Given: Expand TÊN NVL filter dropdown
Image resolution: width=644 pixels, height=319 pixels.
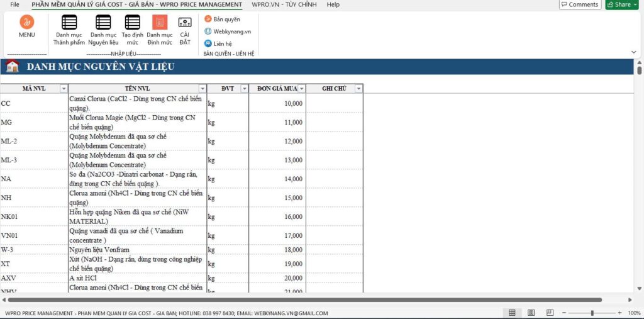Looking at the screenshot, I should (203, 89).
